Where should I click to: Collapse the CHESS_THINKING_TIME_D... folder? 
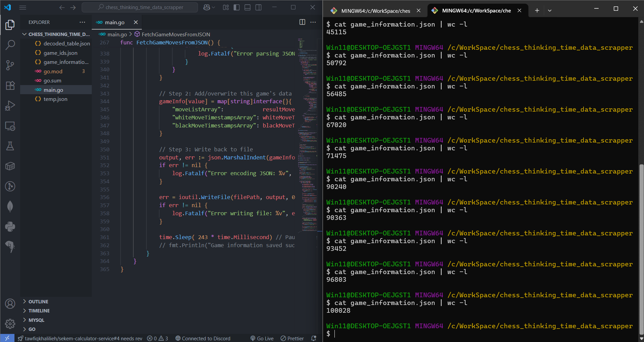56,34
